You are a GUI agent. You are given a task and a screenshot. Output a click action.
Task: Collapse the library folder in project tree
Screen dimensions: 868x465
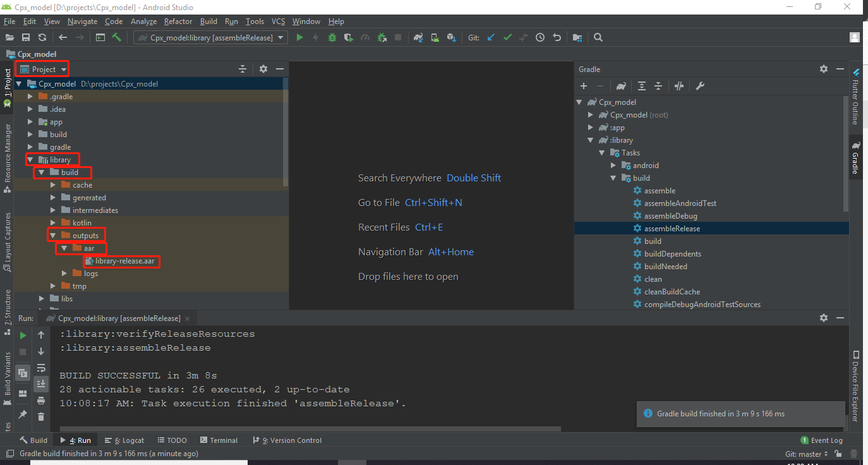30,160
